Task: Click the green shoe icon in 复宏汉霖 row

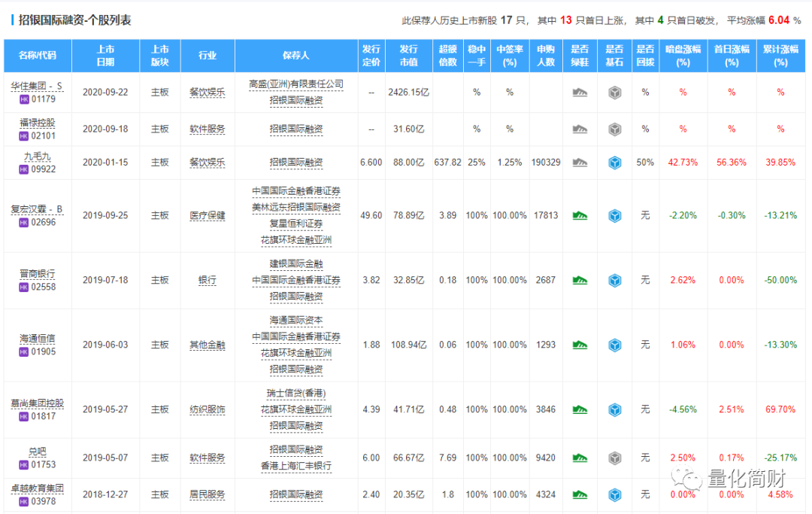Action: [580, 215]
